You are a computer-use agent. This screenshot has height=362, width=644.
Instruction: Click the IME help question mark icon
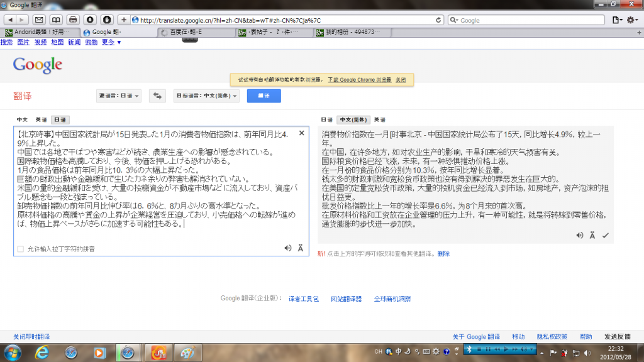coord(446,352)
